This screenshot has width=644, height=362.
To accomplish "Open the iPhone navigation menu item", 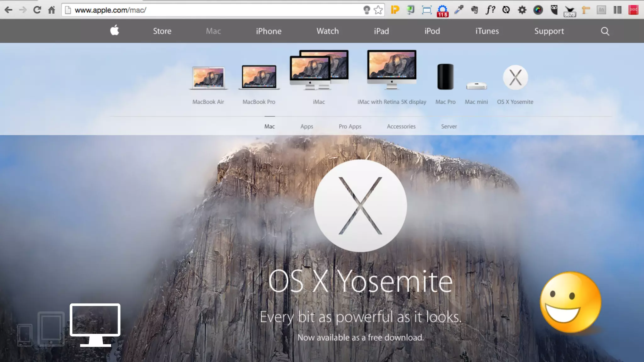I will (269, 31).
